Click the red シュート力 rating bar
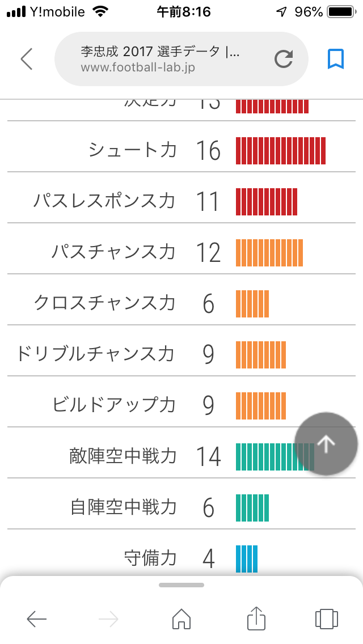 pyautogui.click(x=281, y=151)
